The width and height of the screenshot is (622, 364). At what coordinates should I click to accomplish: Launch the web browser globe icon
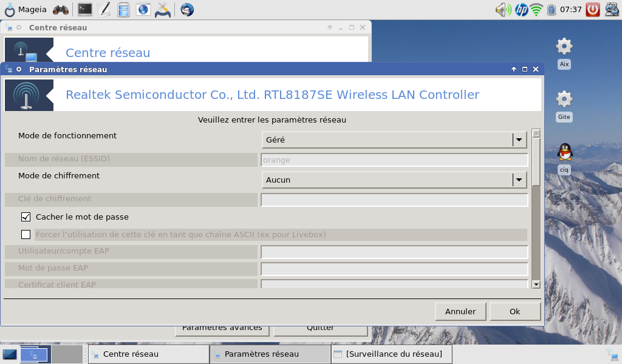(143, 10)
